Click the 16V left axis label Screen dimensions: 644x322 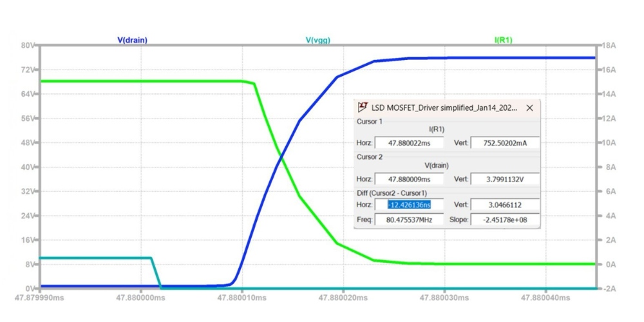pos(28,240)
